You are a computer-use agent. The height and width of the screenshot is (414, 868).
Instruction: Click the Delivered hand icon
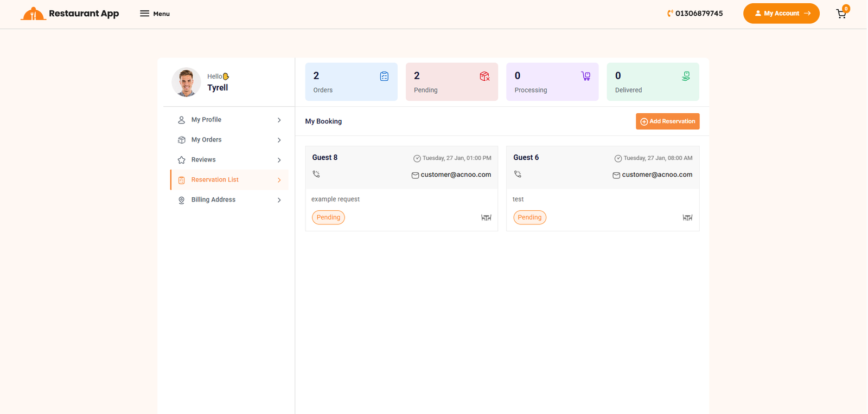(x=686, y=76)
